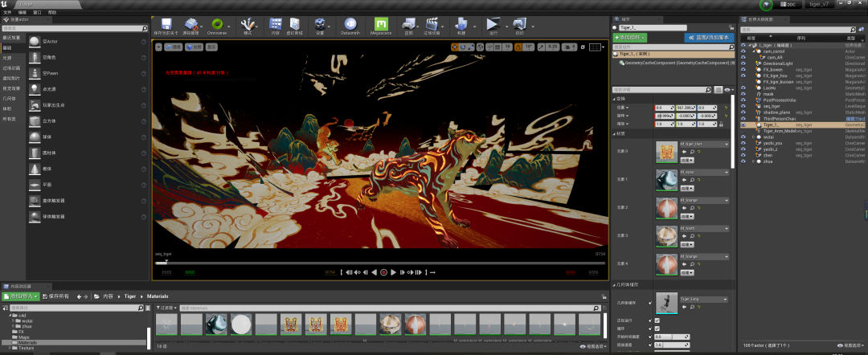Click the Save Current Level floppy icon
The image size is (868, 355).
click(166, 24)
